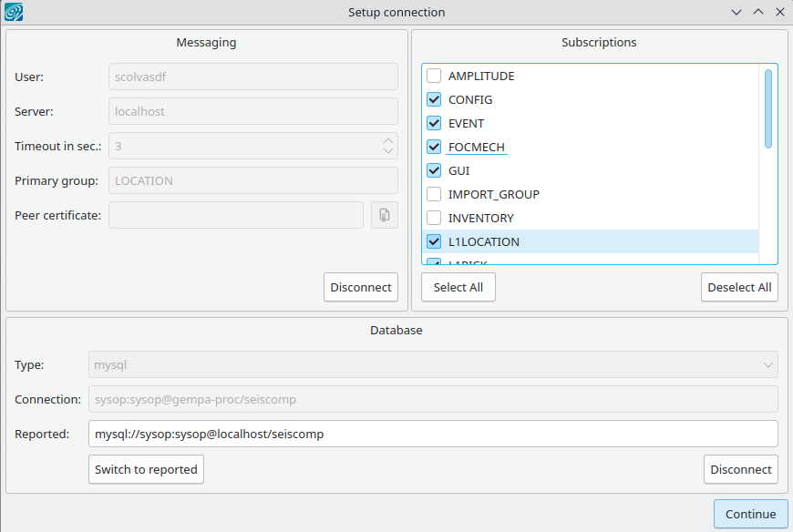Disable the FOCMECH subscription

pos(434,148)
